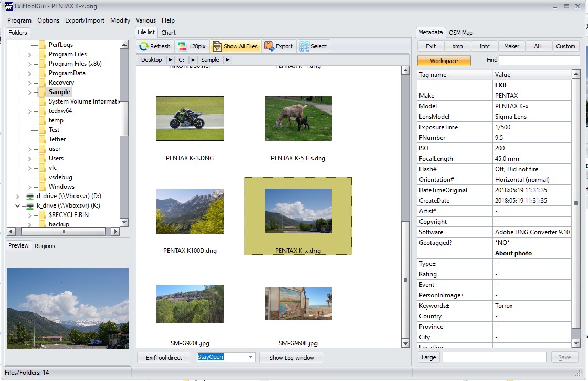Click the 128pix thumbnail size icon
This screenshot has height=381, width=588.
pyautogui.click(x=182, y=46)
